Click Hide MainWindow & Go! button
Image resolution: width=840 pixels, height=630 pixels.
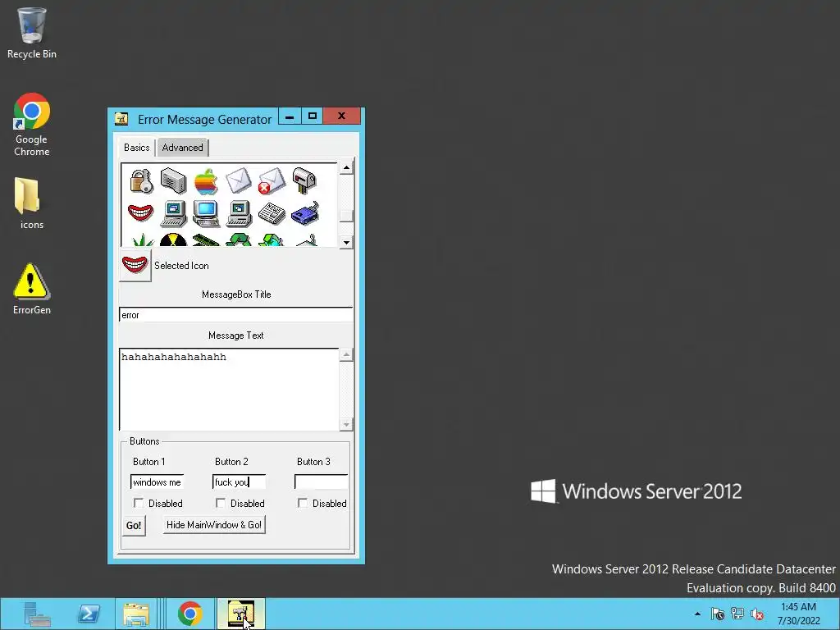[214, 524]
